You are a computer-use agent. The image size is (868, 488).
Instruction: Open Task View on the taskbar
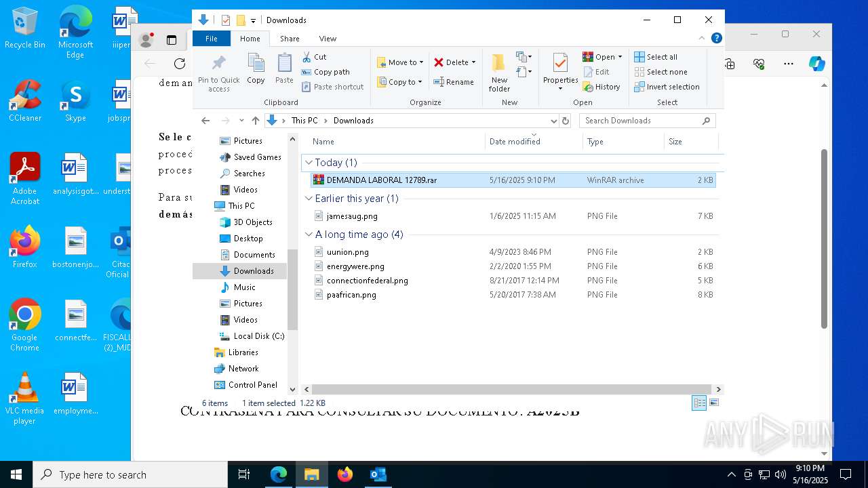tap(244, 474)
